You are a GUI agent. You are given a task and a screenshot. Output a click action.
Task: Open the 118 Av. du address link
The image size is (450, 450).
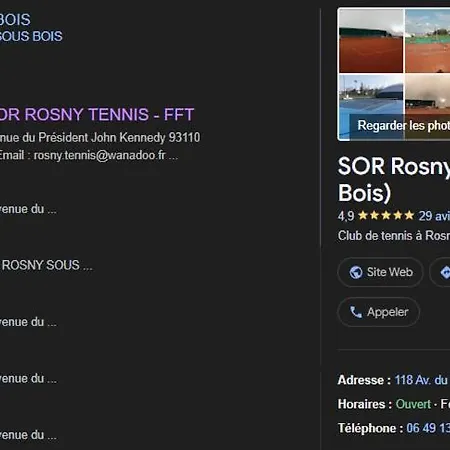pos(421,380)
